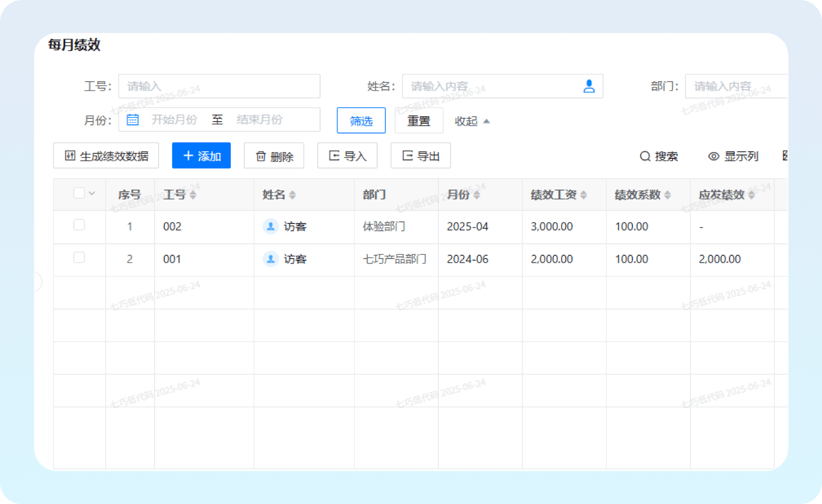This screenshot has width=822, height=504.
Task: Sort by 绩效工资 column arrows
Action: click(x=584, y=195)
